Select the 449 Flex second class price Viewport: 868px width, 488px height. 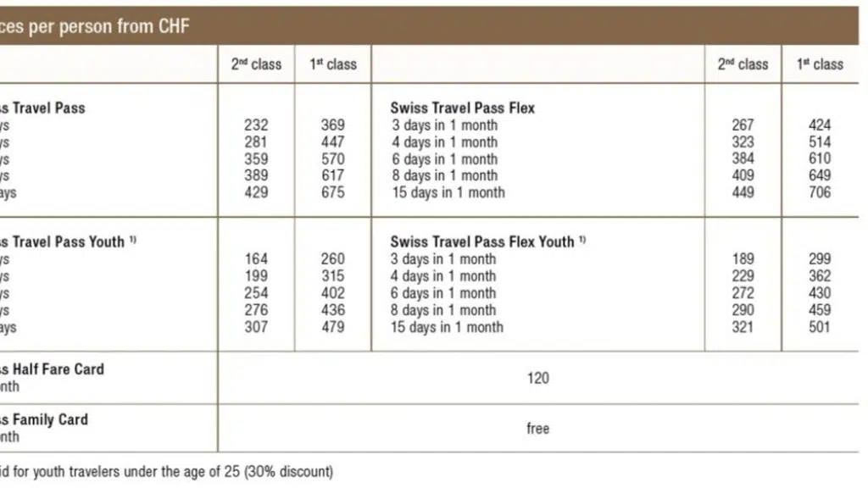tap(743, 192)
